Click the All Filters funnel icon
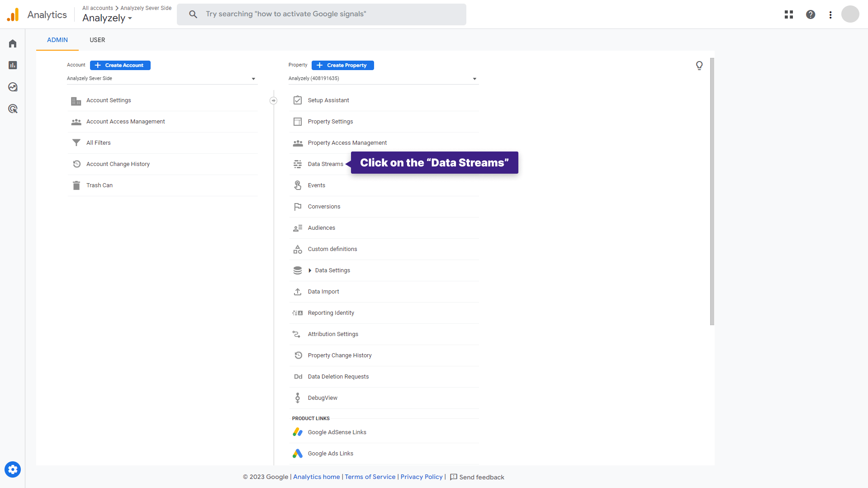Screen dimensions: 868x488 (76, 143)
